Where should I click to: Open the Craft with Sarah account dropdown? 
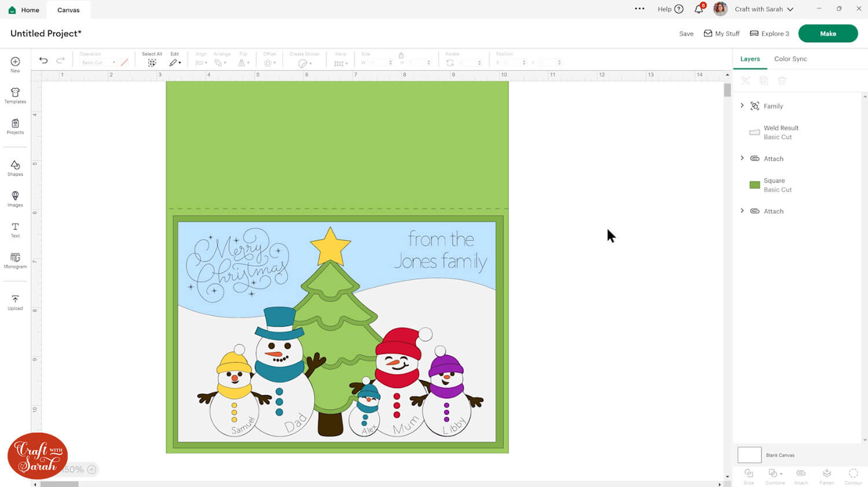pyautogui.click(x=764, y=9)
